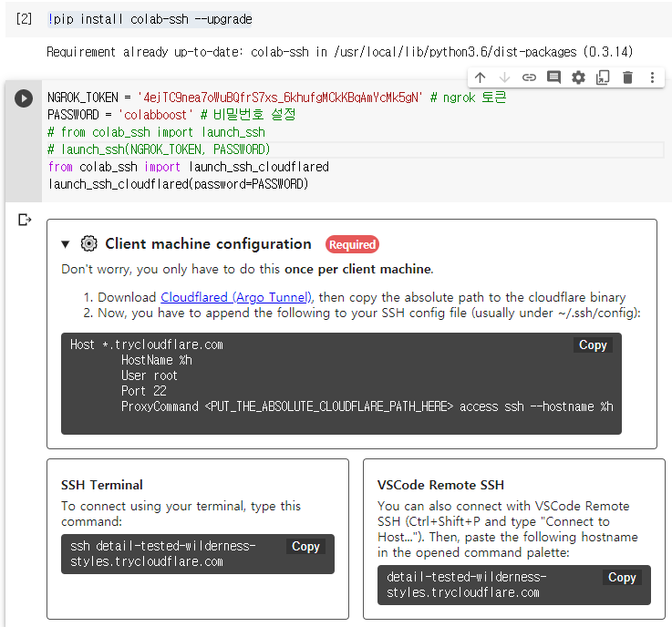672x627 pixels.
Task: Run the code cell with NGROK_TOKEN
Action: pos(24,98)
